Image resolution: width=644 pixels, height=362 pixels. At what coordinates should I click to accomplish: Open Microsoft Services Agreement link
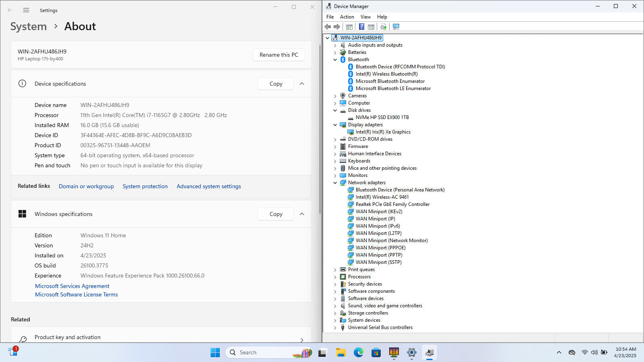(x=72, y=286)
